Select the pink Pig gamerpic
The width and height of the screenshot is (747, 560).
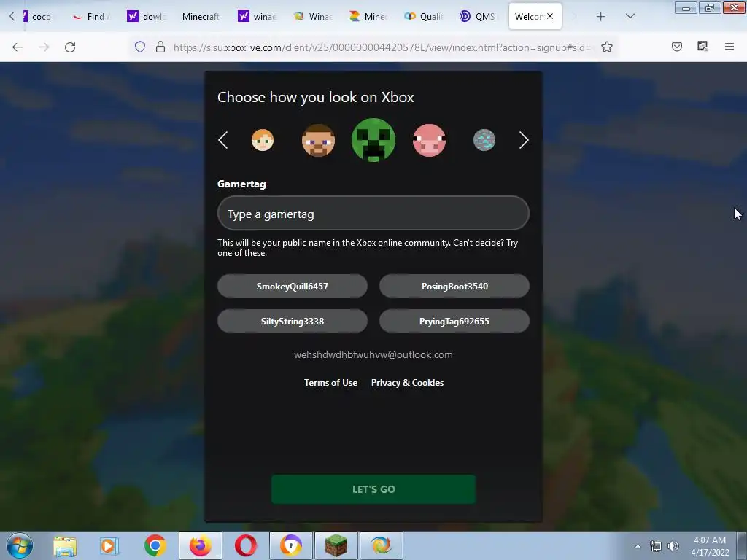(x=429, y=140)
